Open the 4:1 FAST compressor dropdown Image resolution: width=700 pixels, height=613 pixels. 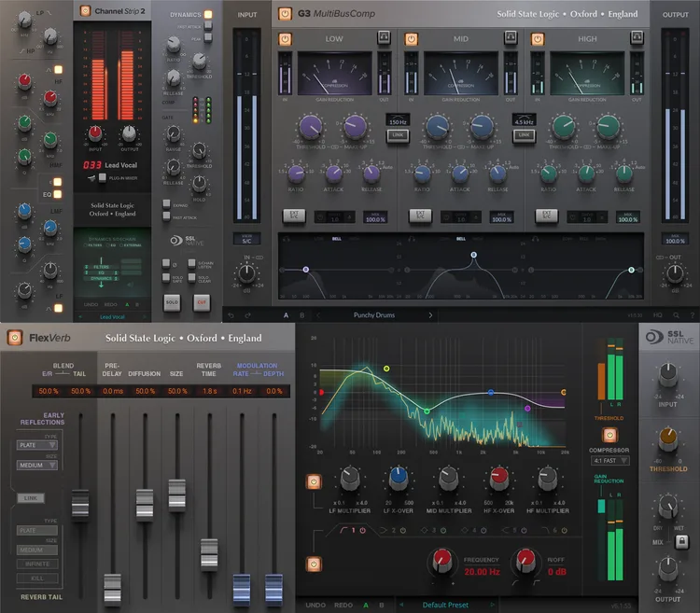pyautogui.click(x=609, y=460)
